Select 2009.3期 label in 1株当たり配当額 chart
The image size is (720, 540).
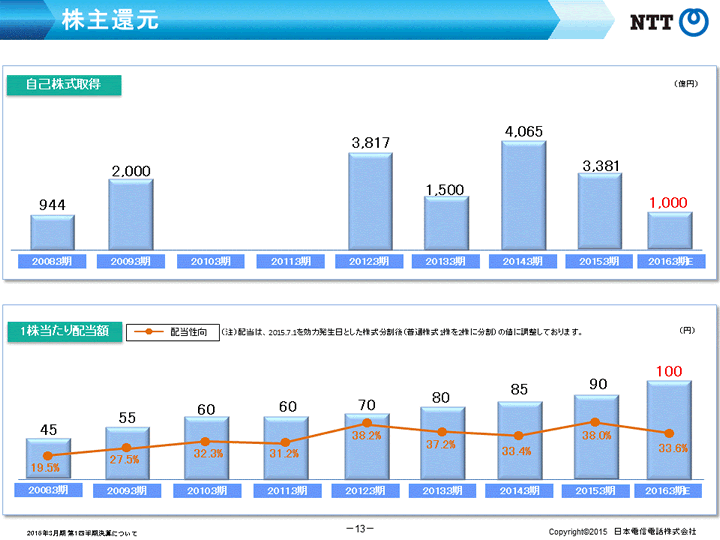[127, 491]
